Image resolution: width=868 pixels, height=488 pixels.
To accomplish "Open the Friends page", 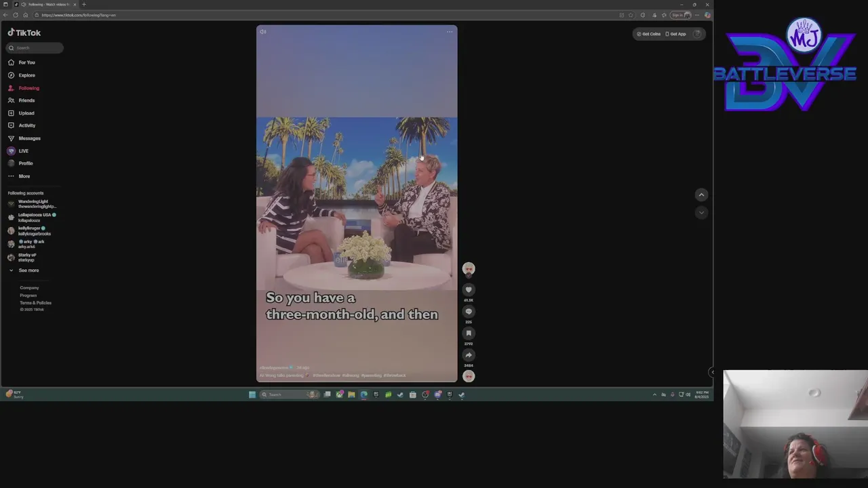I will click(x=22, y=100).
